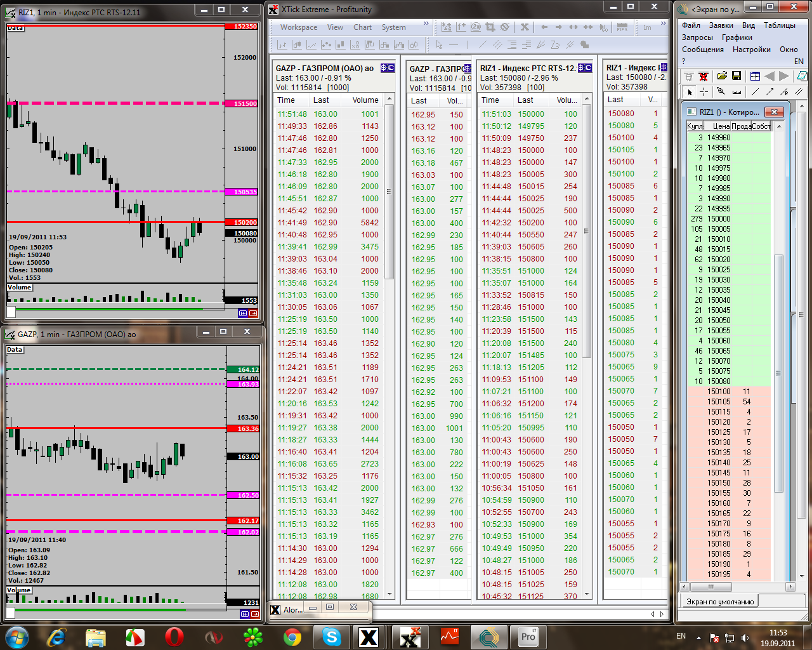Select the vertical line drawing tool
The width and height of the screenshot is (812, 650).
(468, 45)
